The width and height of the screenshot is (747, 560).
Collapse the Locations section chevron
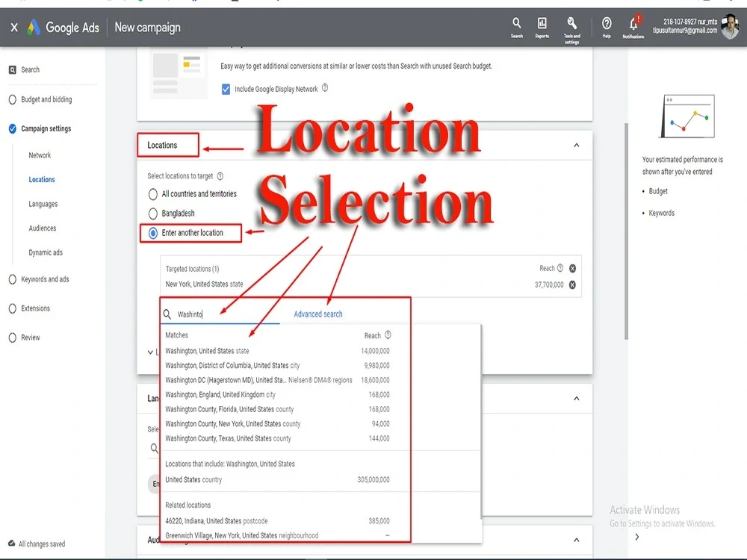pyautogui.click(x=577, y=146)
